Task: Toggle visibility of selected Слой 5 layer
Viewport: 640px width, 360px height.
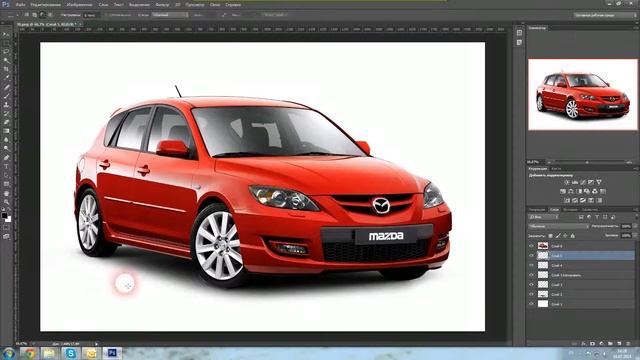Action: click(531, 256)
